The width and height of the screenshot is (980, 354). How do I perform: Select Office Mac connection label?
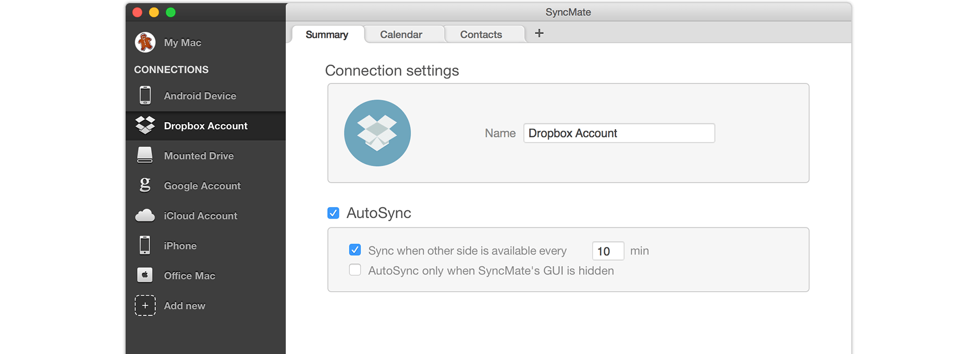click(189, 276)
